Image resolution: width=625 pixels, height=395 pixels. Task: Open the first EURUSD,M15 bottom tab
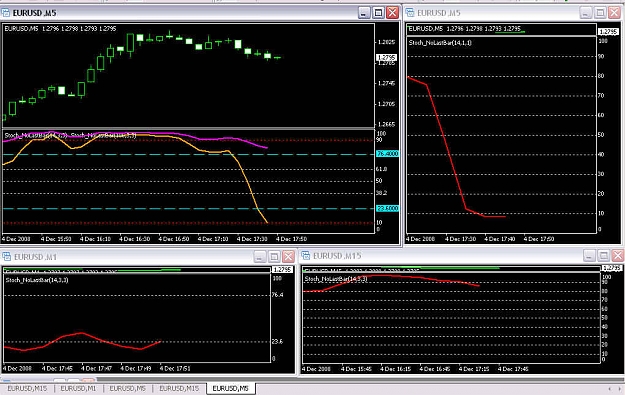pos(27,388)
